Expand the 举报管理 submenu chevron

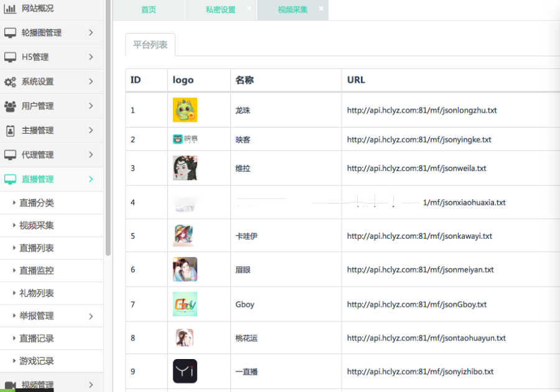click(91, 316)
